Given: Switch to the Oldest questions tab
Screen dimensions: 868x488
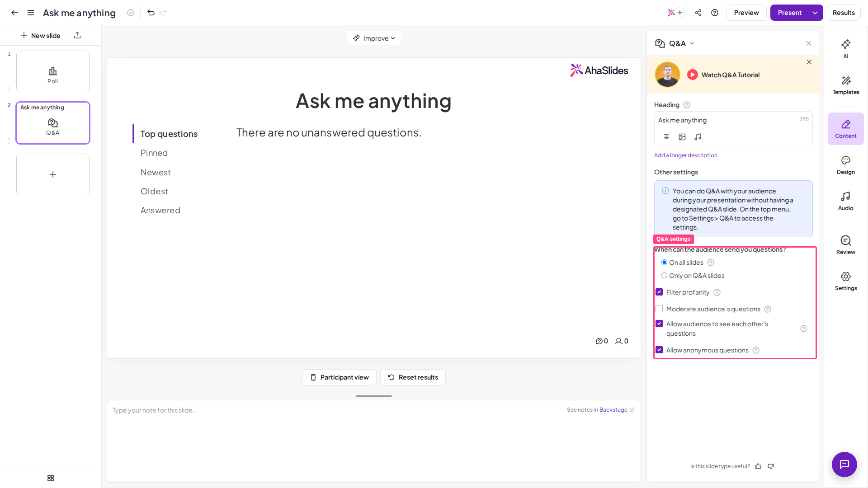Looking at the screenshot, I should click(154, 192).
